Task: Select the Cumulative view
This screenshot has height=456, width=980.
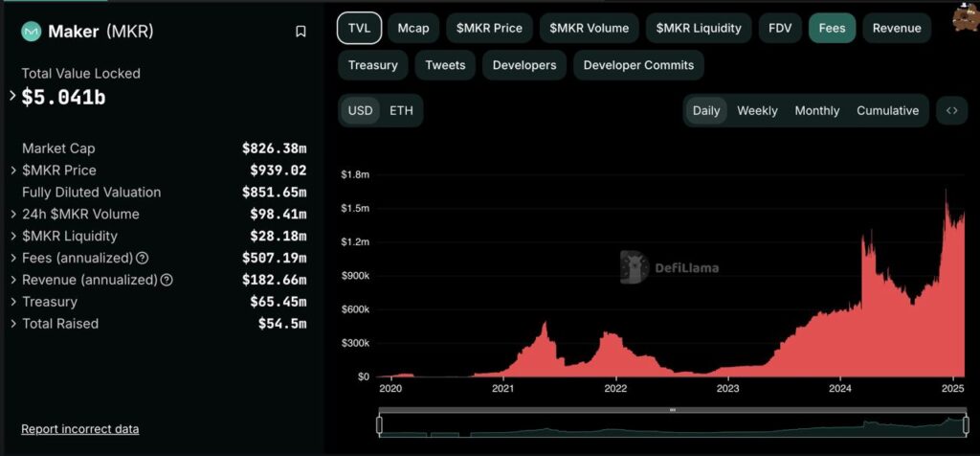Action: tap(887, 111)
